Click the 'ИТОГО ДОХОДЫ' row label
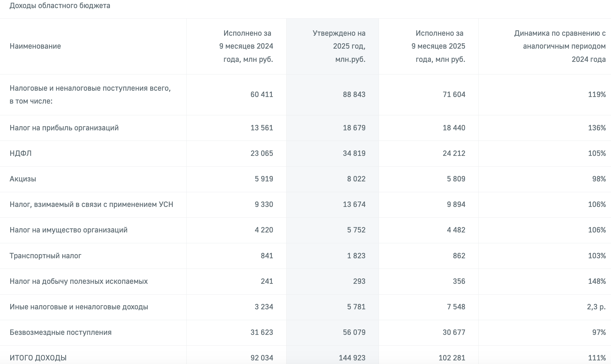The width and height of the screenshot is (611, 364). pyautogui.click(x=38, y=358)
